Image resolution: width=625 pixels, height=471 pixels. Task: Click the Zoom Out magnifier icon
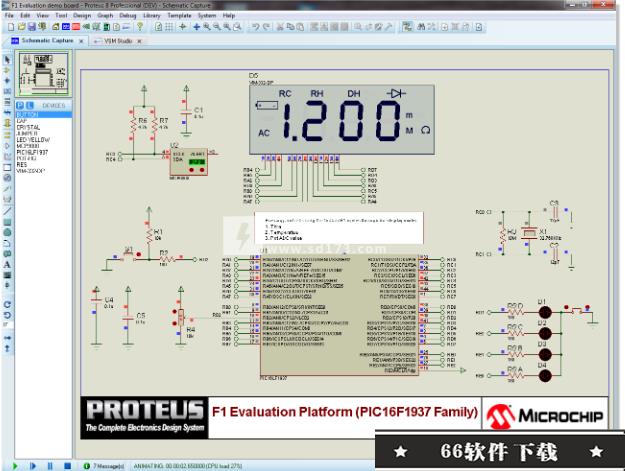216,27
